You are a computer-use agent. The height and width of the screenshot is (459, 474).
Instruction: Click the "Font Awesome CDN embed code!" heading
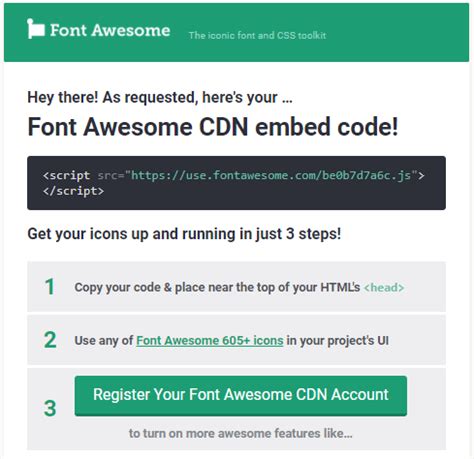tap(213, 127)
